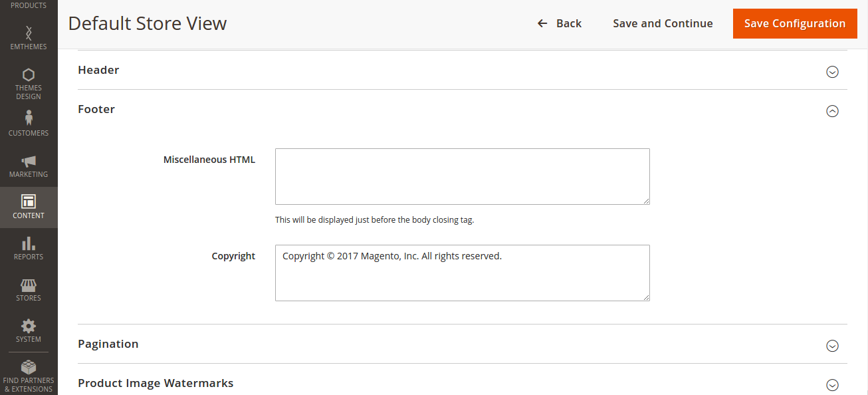This screenshot has width=868, height=395.
Task: Click the Save Configuration button
Action: pos(794,23)
